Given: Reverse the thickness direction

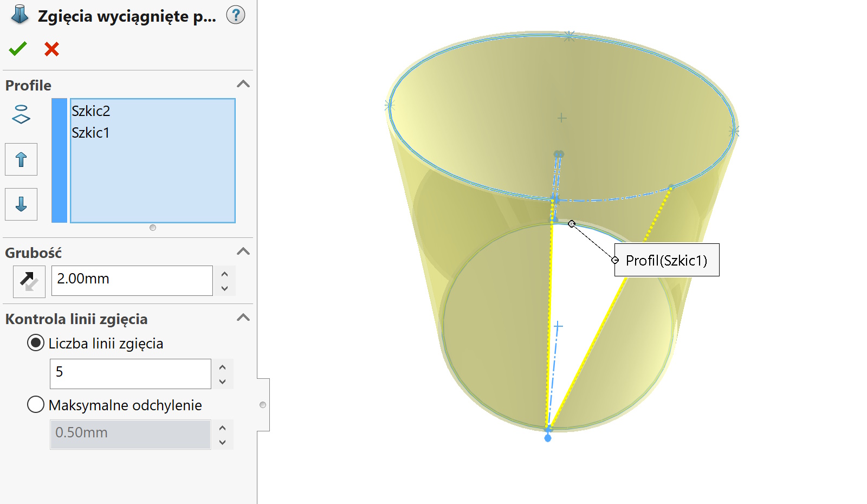Looking at the screenshot, I should 29,281.
